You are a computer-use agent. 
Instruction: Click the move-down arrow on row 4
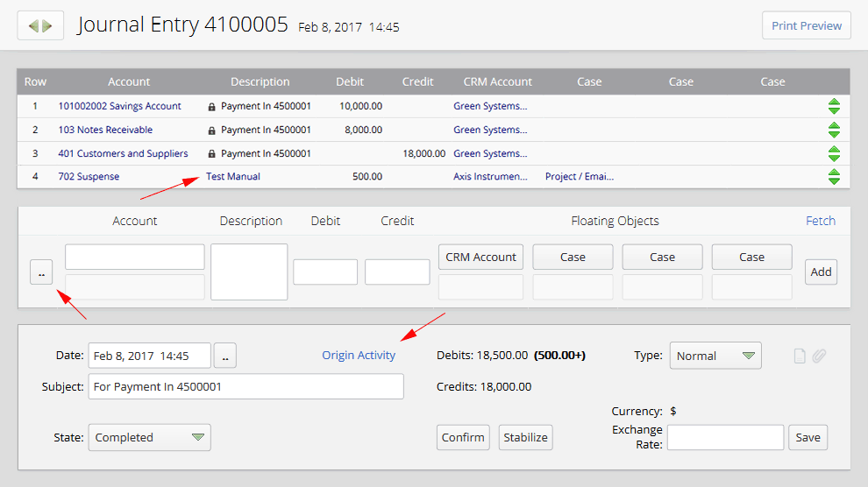click(834, 181)
